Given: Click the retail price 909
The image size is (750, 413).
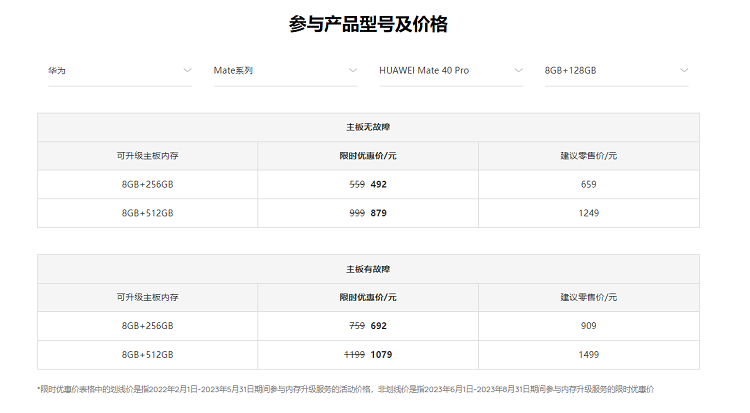Looking at the screenshot, I should tap(588, 326).
